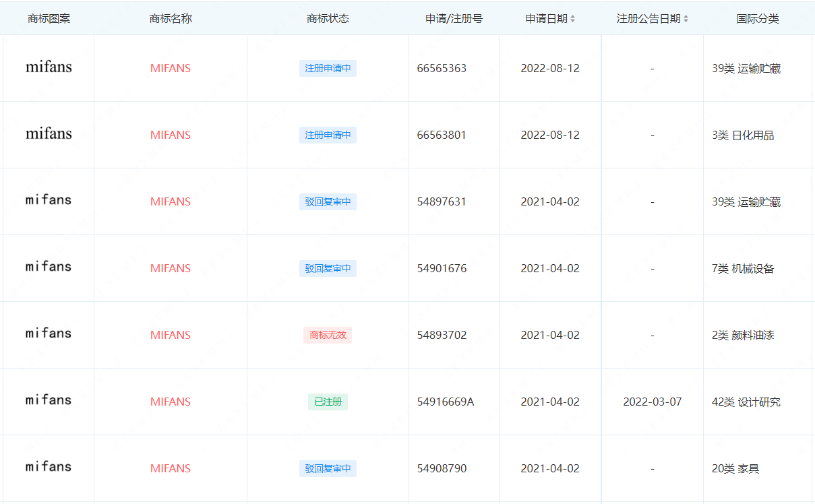Open the MIFANS link for number 66565363
This screenshot has width=815, height=504.
[x=171, y=68]
